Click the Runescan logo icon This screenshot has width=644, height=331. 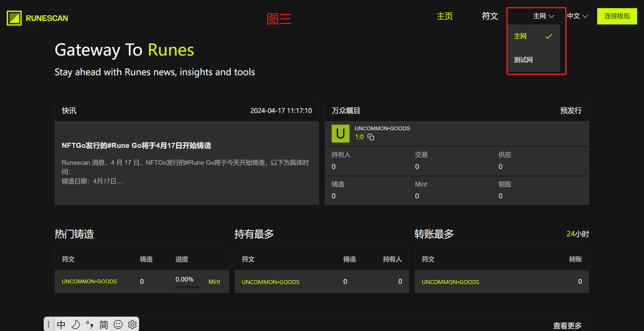pyautogui.click(x=14, y=18)
